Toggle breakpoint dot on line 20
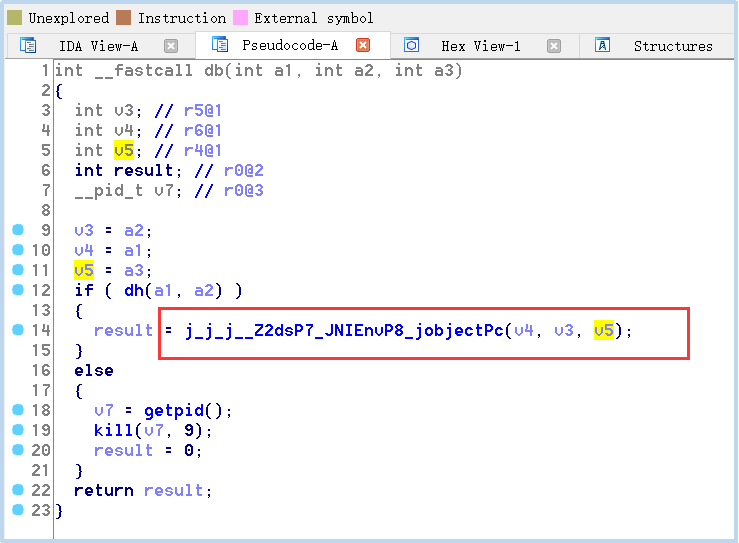Viewport: 739px width, 543px height. pos(18,450)
